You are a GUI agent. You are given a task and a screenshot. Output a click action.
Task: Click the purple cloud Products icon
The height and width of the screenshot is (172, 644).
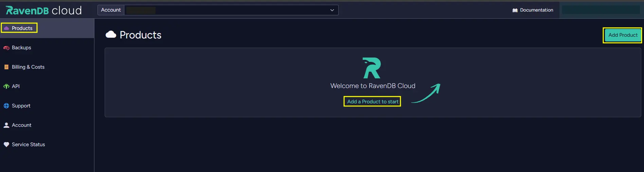[x=6, y=28]
